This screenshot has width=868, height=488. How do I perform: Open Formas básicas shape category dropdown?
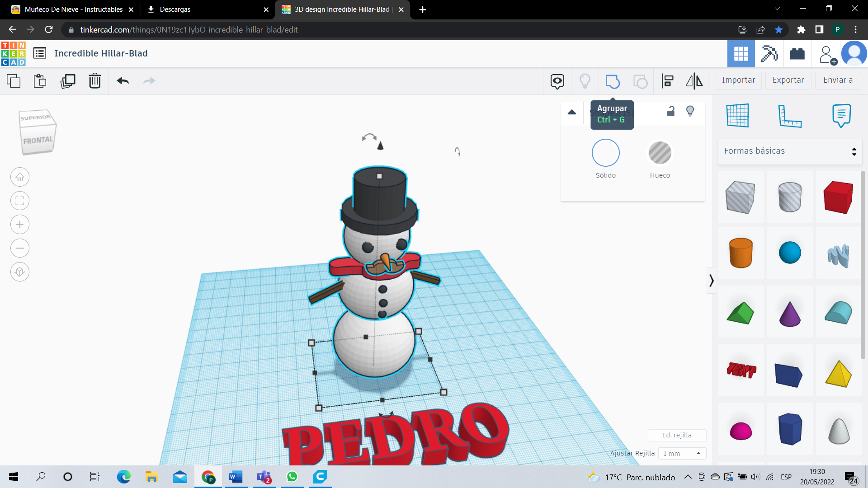[x=789, y=151]
